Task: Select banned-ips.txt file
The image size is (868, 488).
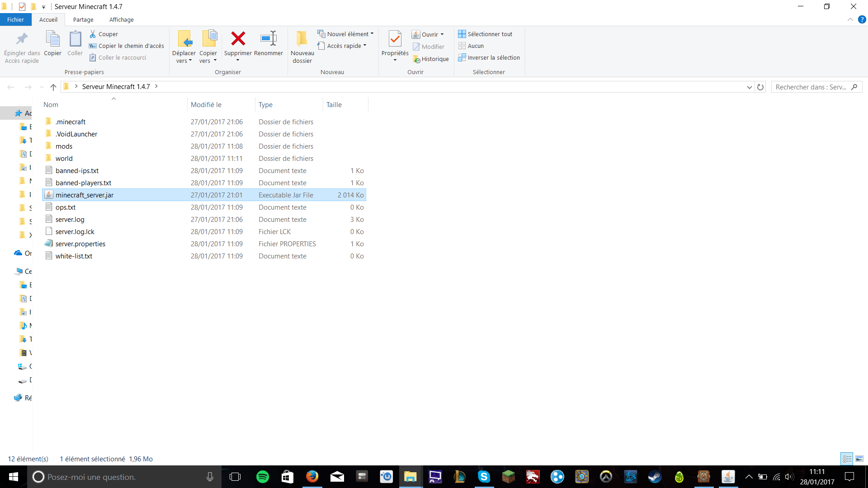Action: [x=204, y=170]
